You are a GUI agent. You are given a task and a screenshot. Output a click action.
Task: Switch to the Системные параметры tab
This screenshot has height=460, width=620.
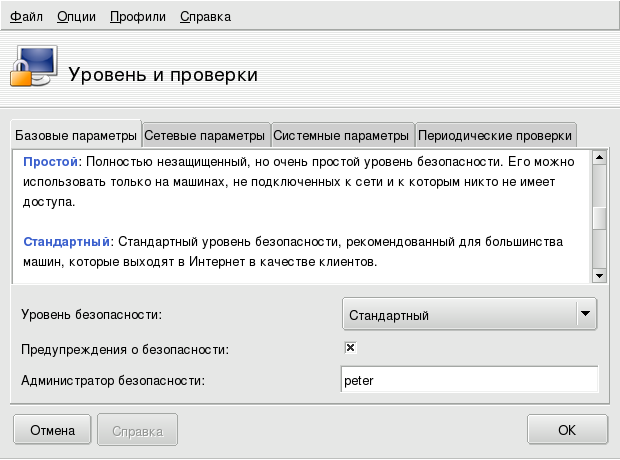coord(342,135)
